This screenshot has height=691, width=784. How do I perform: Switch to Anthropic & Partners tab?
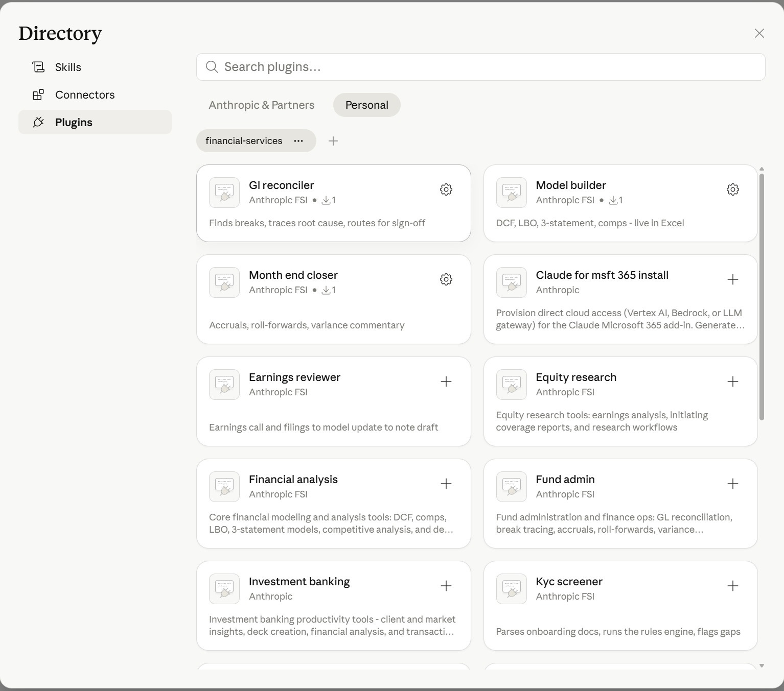coord(261,105)
